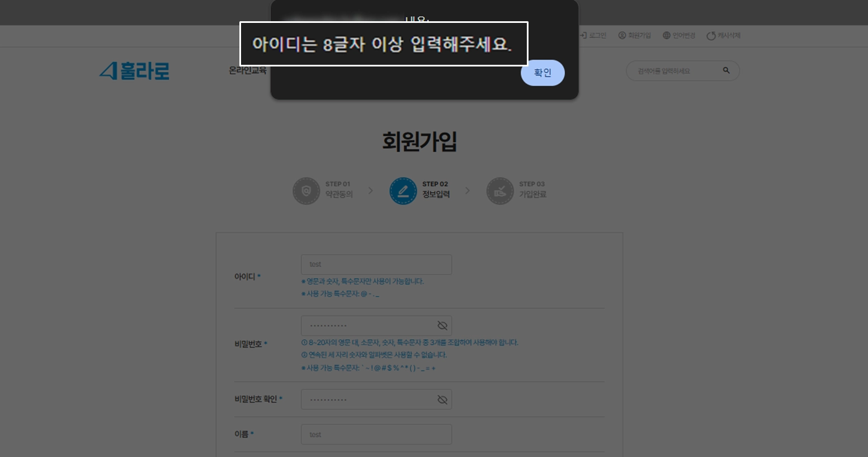The width and height of the screenshot is (868, 457).
Task: Click STEP 01 약관동의 shield icon
Action: [x=306, y=191]
